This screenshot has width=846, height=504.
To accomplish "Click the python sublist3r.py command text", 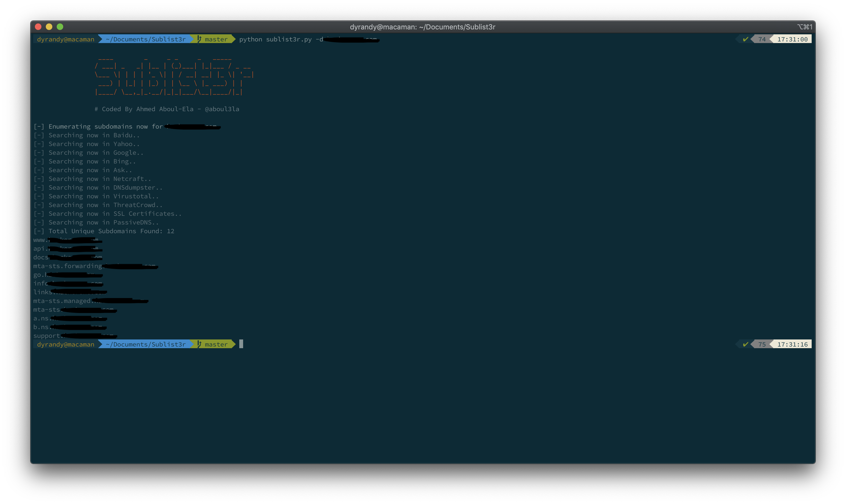I will click(x=275, y=39).
